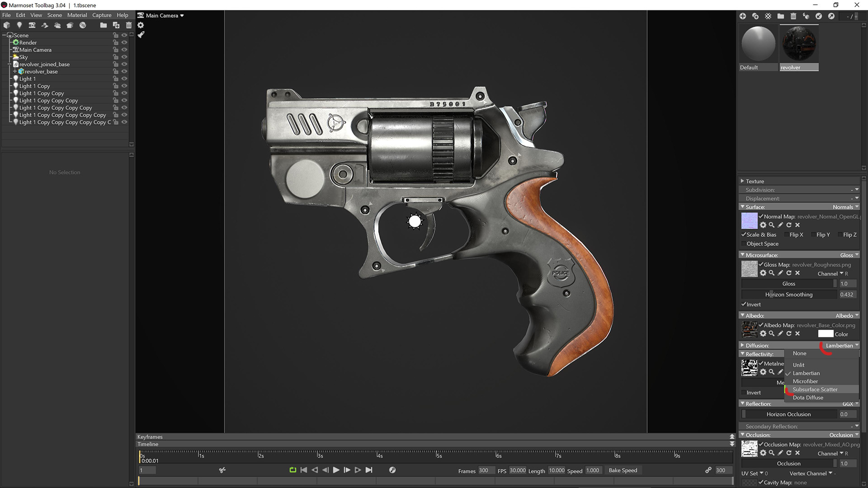
Task: Toggle the Invert checkbox under Microsurface
Action: click(x=744, y=305)
